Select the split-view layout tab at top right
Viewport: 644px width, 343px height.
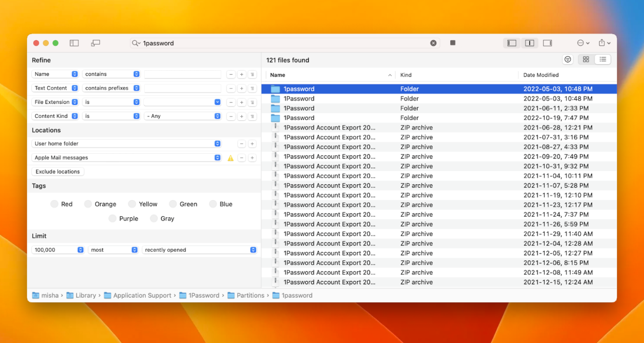coord(530,43)
